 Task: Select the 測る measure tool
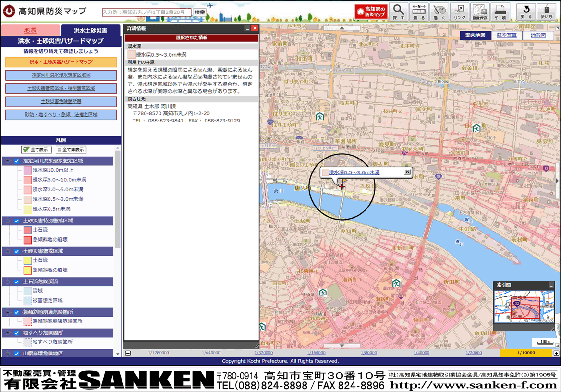pyautogui.click(x=419, y=12)
